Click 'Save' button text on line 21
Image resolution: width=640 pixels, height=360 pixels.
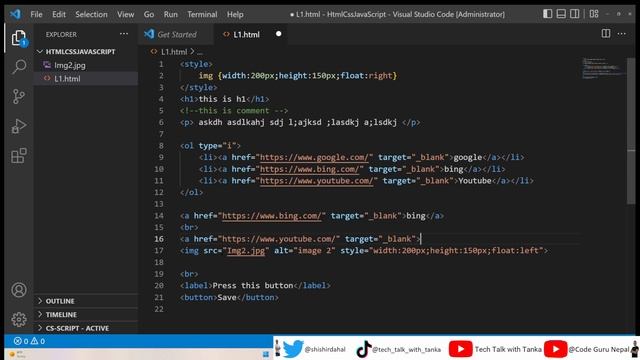point(227,297)
